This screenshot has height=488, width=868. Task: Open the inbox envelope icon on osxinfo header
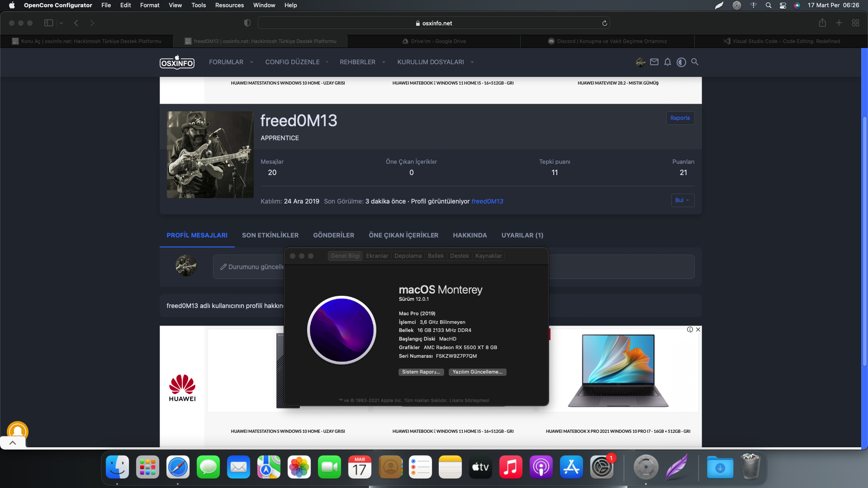[x=654, y=62]
